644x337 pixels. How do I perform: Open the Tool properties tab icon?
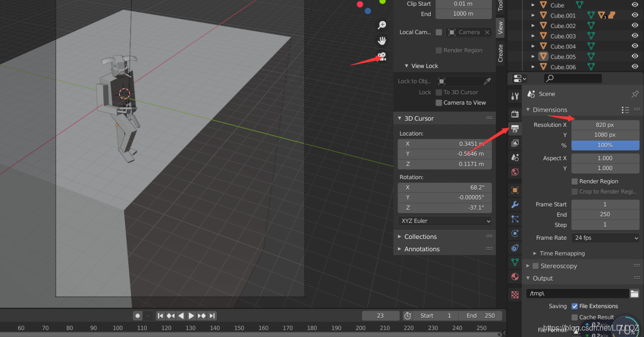click(515, 96)
